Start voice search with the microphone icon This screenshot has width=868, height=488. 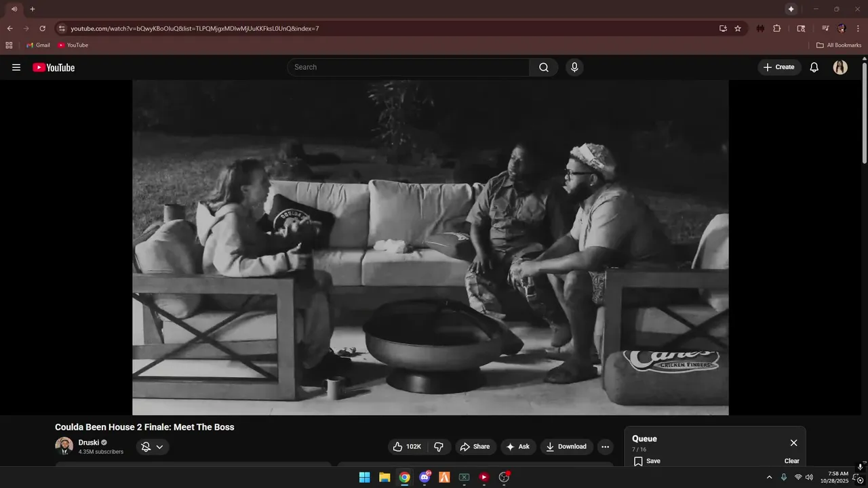(574, 67)
